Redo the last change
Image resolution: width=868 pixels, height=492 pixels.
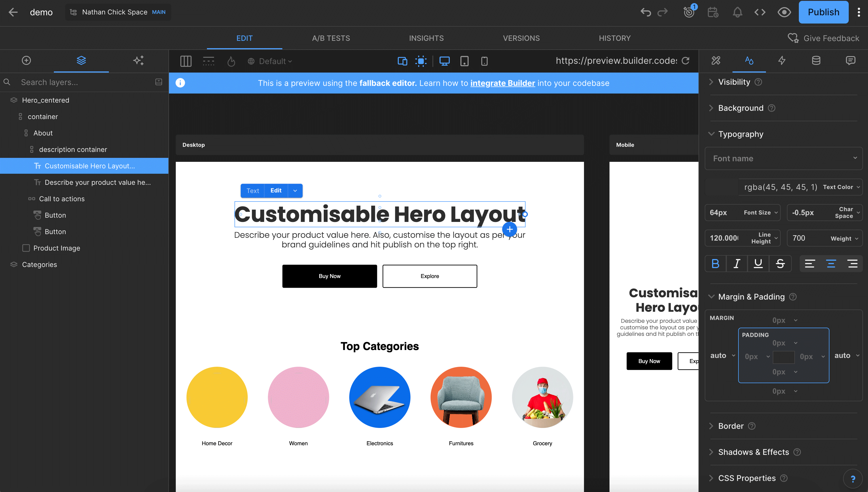pos(662,12)
